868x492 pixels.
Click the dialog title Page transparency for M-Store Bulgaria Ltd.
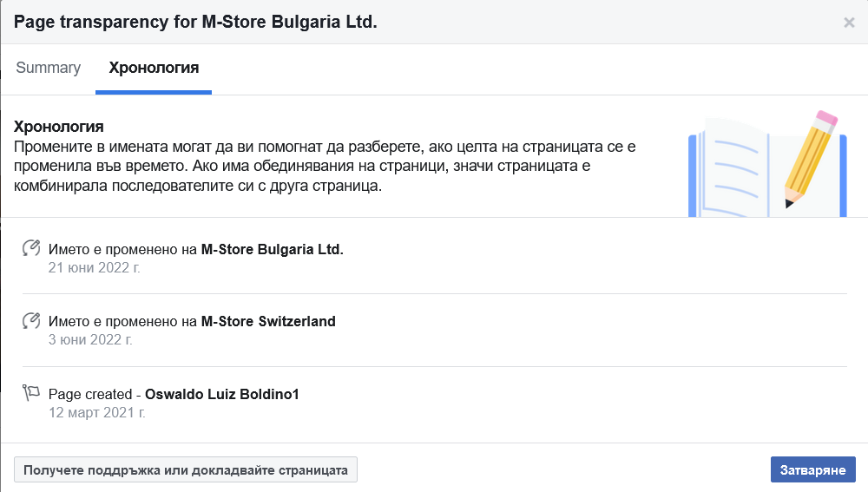(195, 22)
